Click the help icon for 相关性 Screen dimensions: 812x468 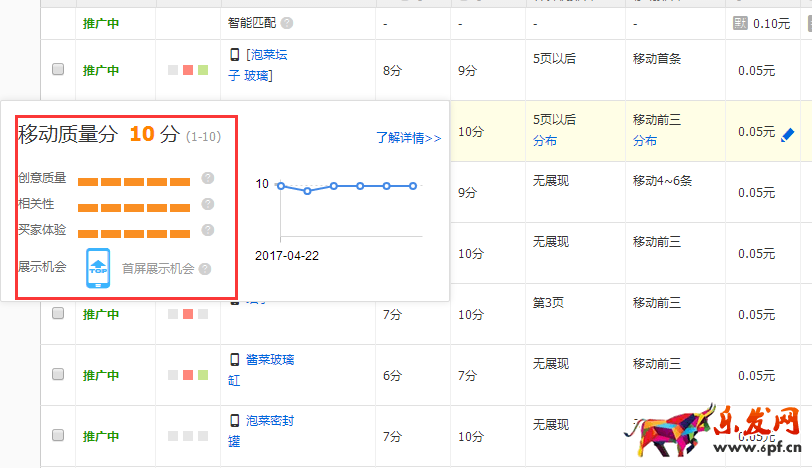[208, 205]
